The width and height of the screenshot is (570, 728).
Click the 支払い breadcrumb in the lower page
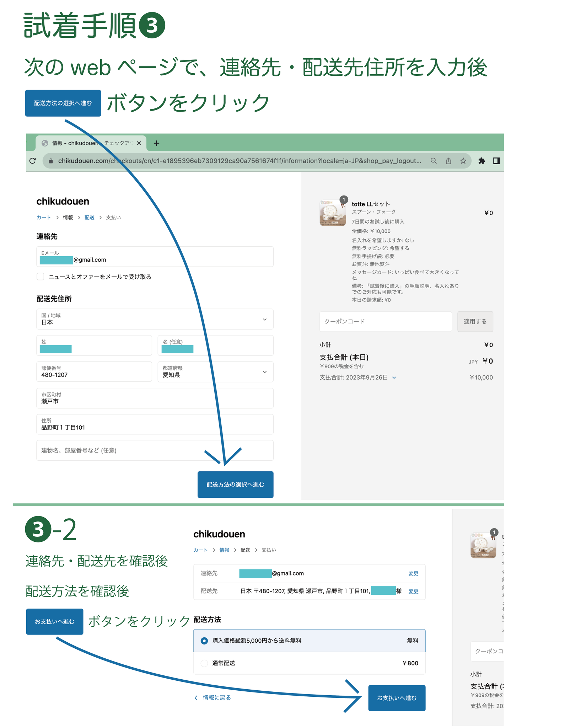[x=269, y=550]
